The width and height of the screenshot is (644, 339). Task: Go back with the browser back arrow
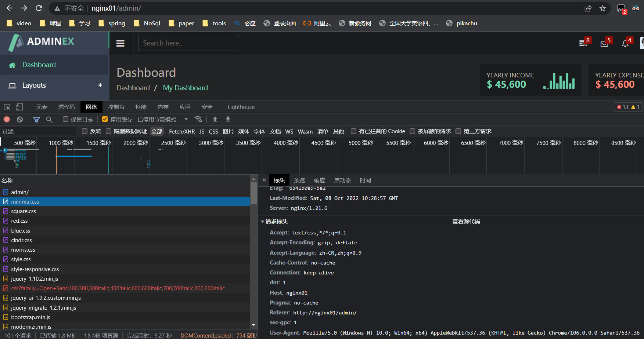[10, 8]
